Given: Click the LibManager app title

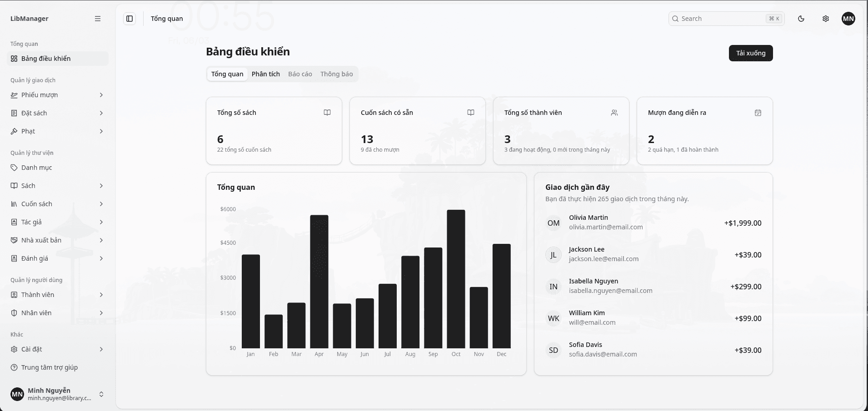Looking at the screenshot, I should (x=30, y=19).
